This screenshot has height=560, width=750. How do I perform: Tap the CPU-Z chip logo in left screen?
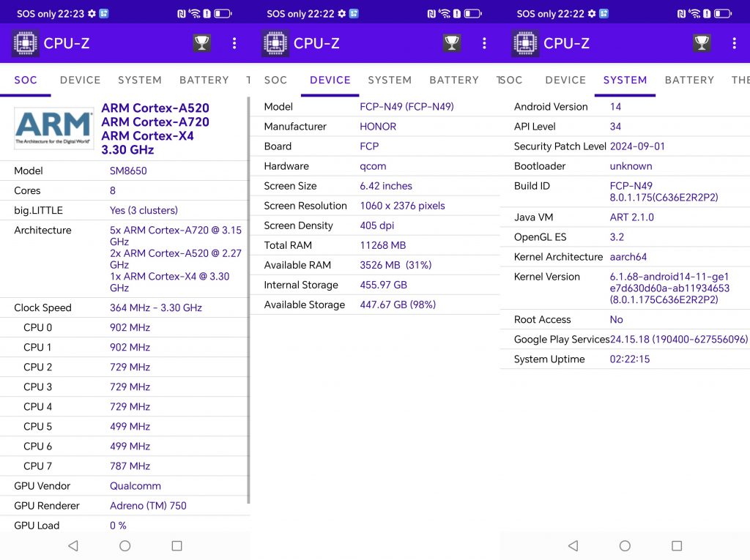pyautogui.click(x=26, y=43)
